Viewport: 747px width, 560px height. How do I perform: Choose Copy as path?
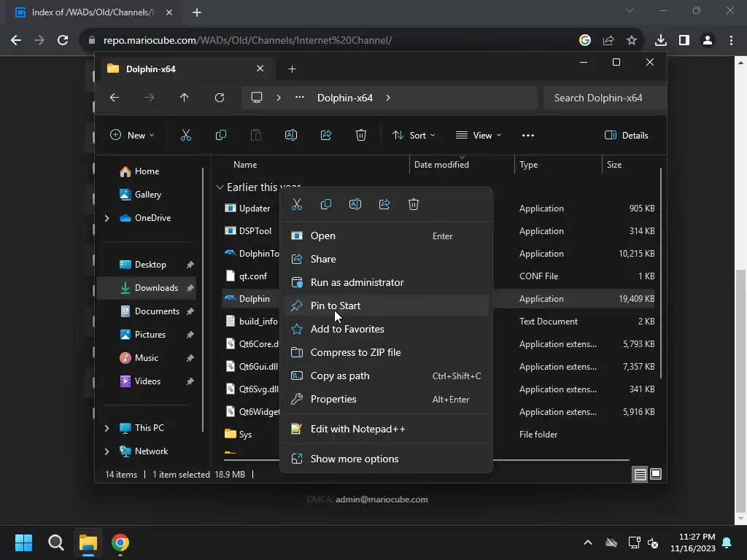point(386,376)
